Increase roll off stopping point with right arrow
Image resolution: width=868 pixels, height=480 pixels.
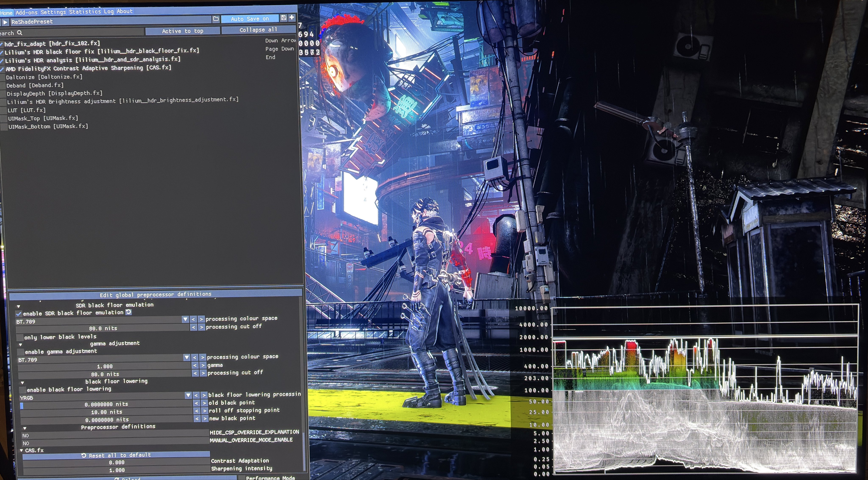[x=204, y=411]
